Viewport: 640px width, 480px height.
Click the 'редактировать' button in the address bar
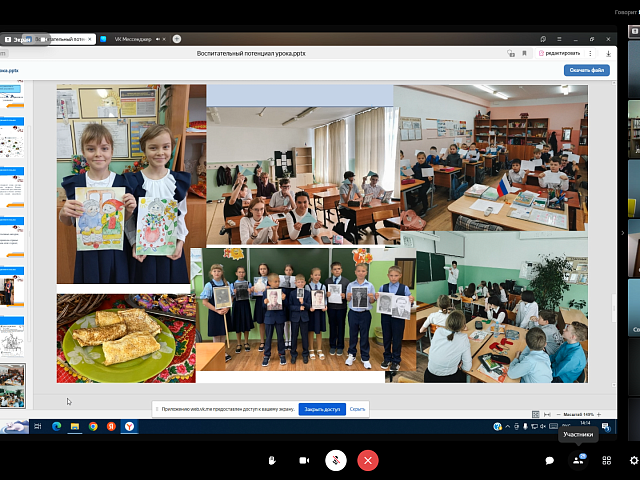(x=560, y=53)
